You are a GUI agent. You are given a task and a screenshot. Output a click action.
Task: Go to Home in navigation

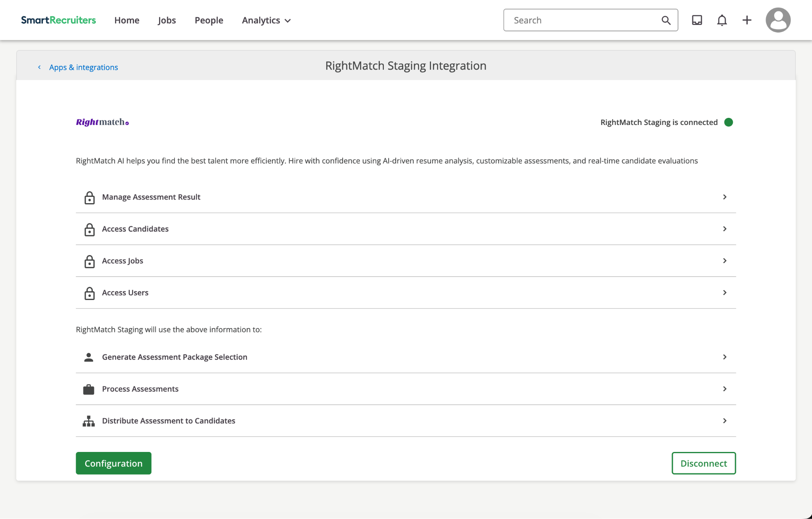pos(127,20)
